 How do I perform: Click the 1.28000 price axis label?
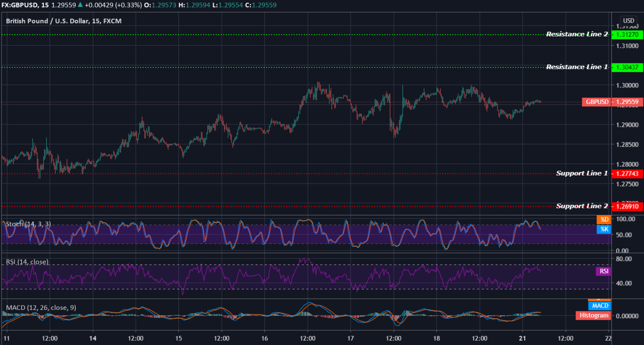click(627, 164)
